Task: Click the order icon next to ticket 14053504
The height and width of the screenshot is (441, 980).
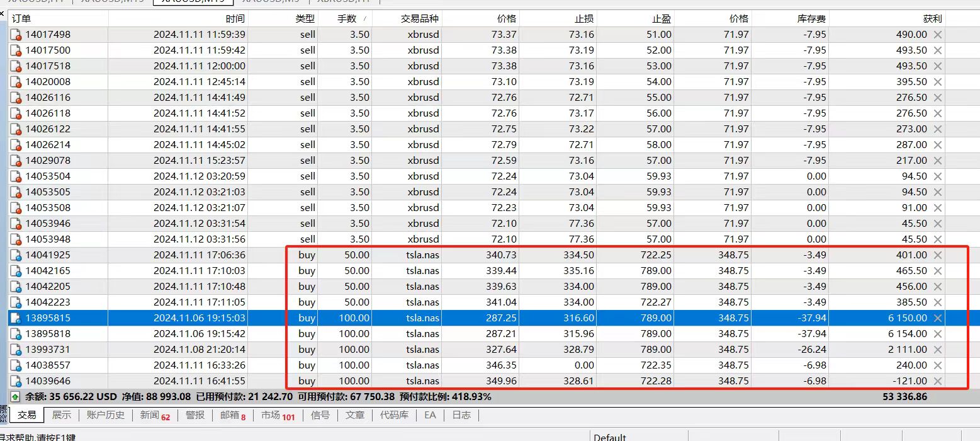Action: point(15,176)
